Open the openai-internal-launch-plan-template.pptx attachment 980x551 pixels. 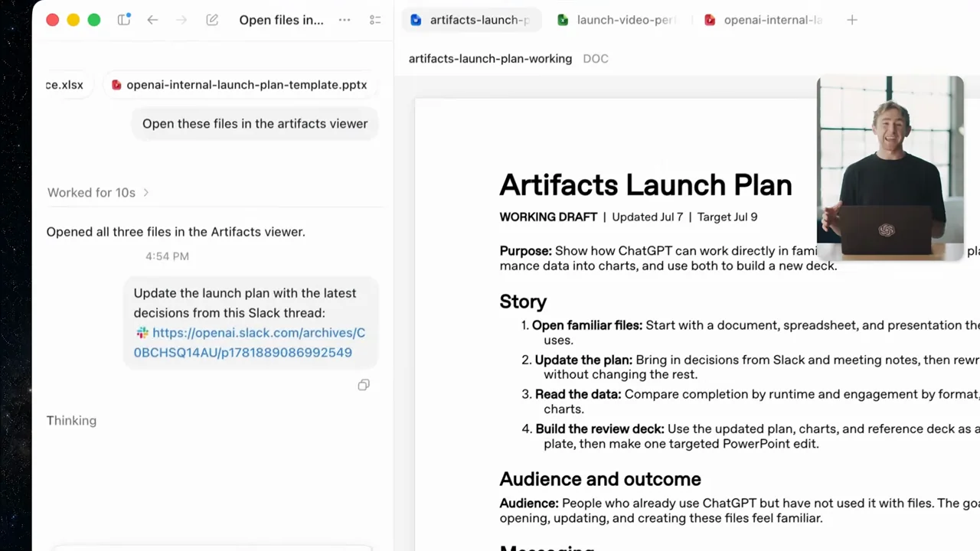240,85
